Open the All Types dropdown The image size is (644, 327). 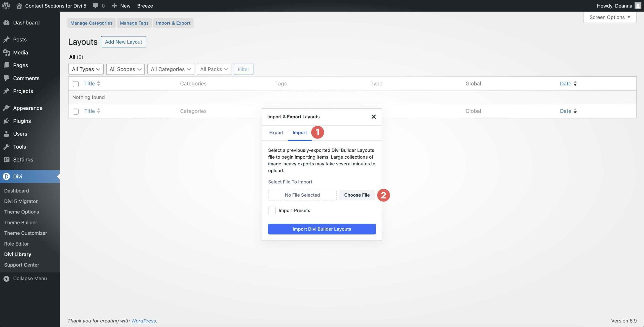coord(86,69)
